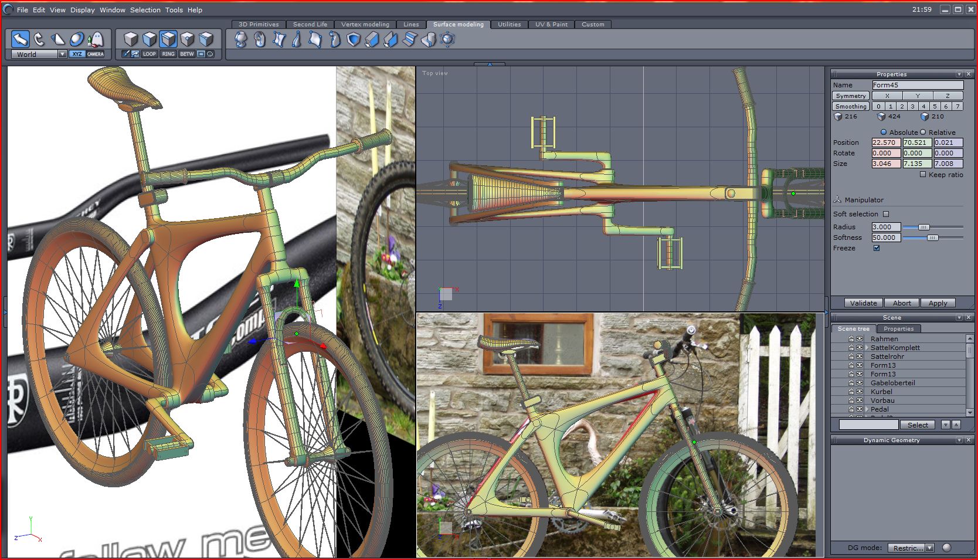Choose the smoothing cage cube tool icon
This screenshot has height=560, width=978.
pyautogui.click(x=447, y=39)
